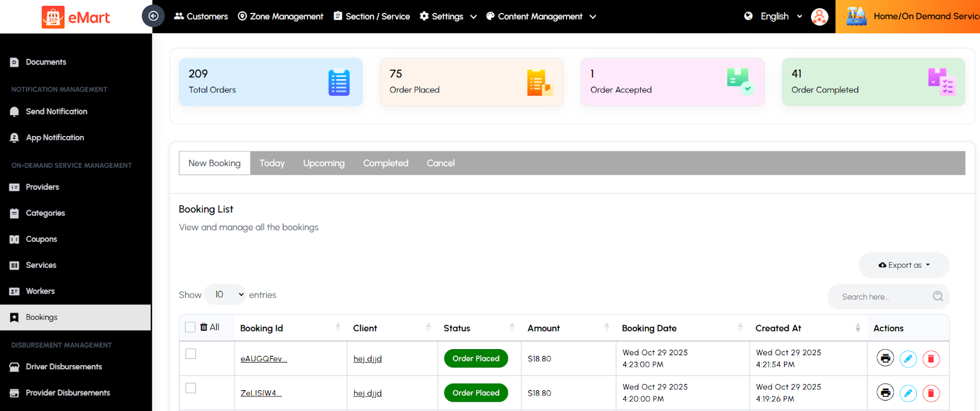Go to Zone Management

[281, 17]
